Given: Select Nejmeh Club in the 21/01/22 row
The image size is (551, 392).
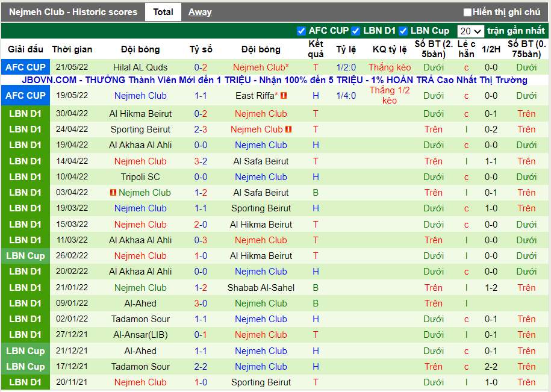Looking at the screenshot, I should (x=140, y=288).
